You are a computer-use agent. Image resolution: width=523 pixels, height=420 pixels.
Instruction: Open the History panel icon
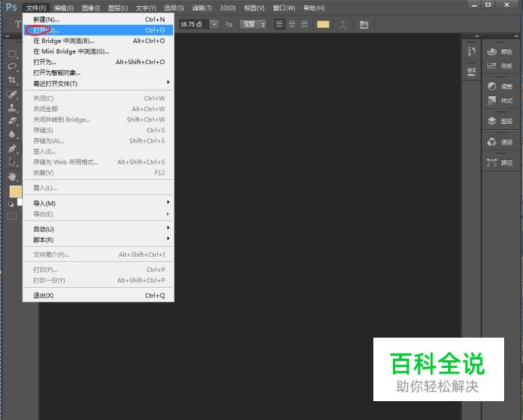point(472,51)
